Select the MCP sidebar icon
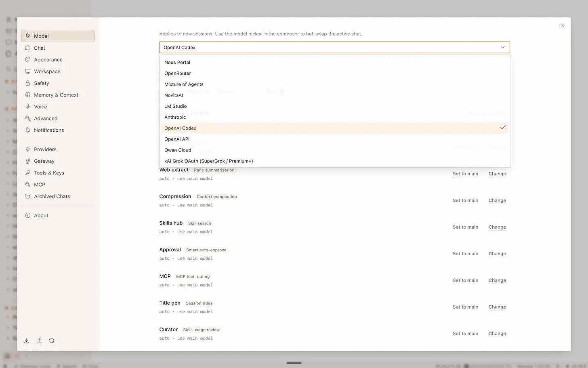The width and height of the screenshot is (588, 368). [x=28, y=184]
